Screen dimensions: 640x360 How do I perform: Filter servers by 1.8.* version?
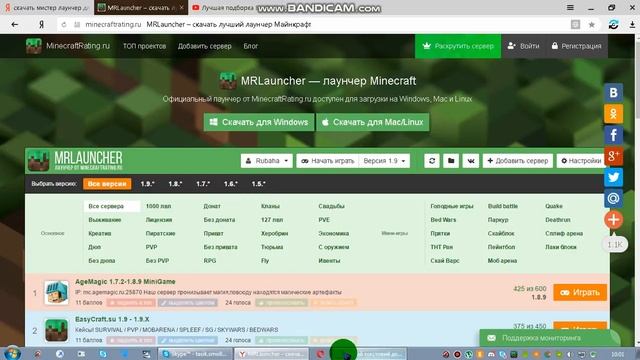coord(175,184)
